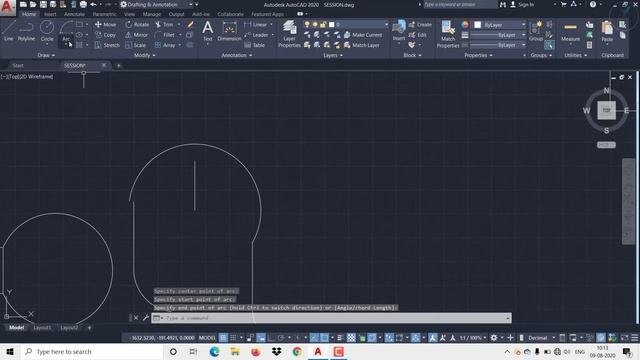Switch to the Start file tab
Viewport: 640px width, 360px height.
coord(18,65)
